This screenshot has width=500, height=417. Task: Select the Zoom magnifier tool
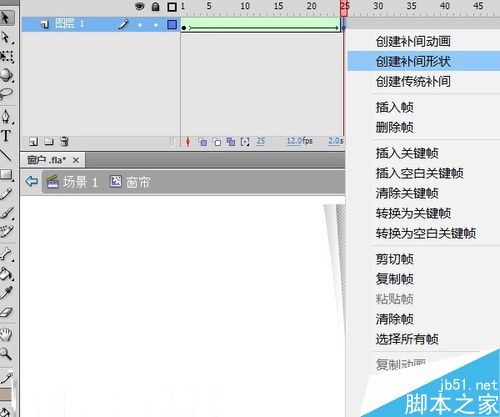[x=6, y=354]
